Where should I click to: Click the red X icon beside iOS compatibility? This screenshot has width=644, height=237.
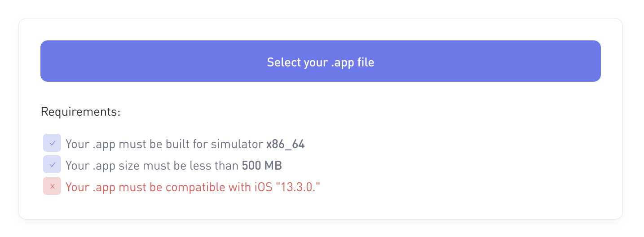pos(52,186)
